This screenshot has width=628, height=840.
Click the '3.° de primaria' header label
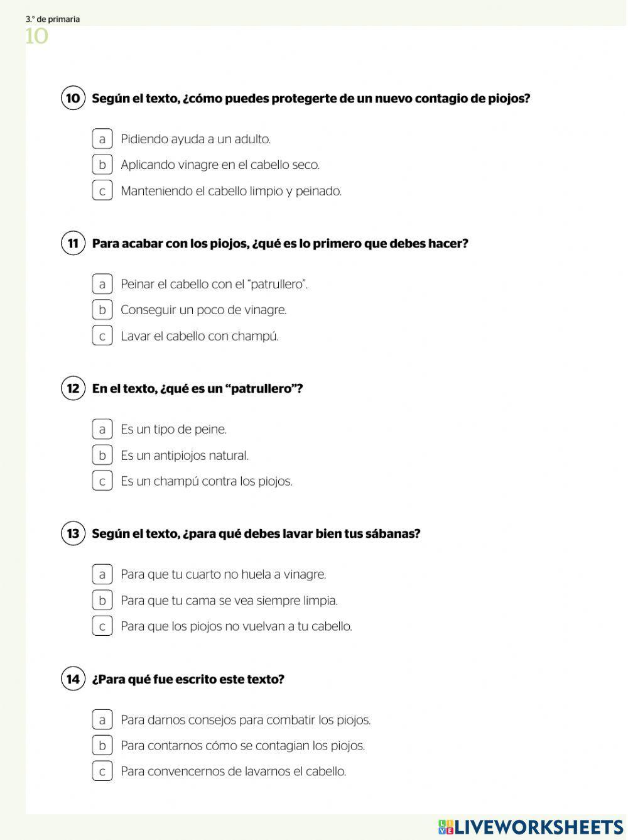[53, 19]
